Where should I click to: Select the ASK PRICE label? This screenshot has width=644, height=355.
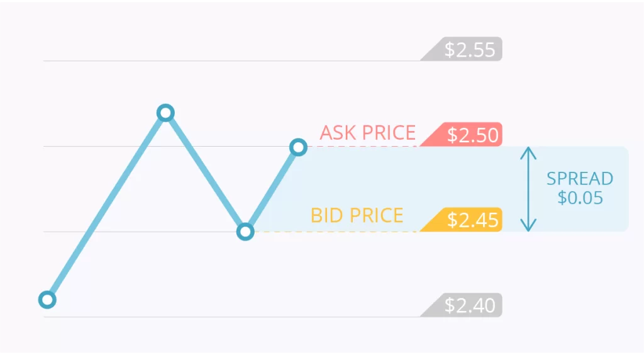point(367,133)
